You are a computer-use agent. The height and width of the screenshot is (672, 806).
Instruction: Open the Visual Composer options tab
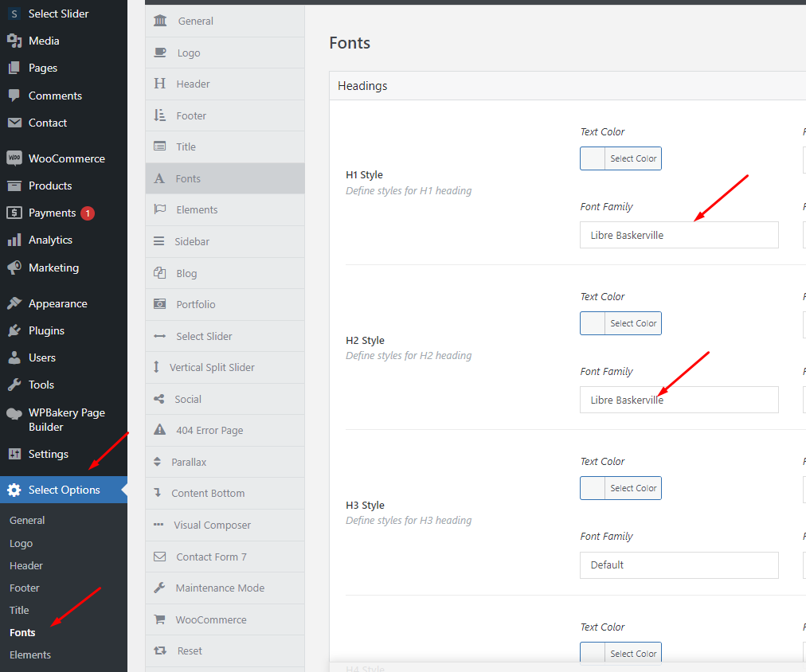225,525
